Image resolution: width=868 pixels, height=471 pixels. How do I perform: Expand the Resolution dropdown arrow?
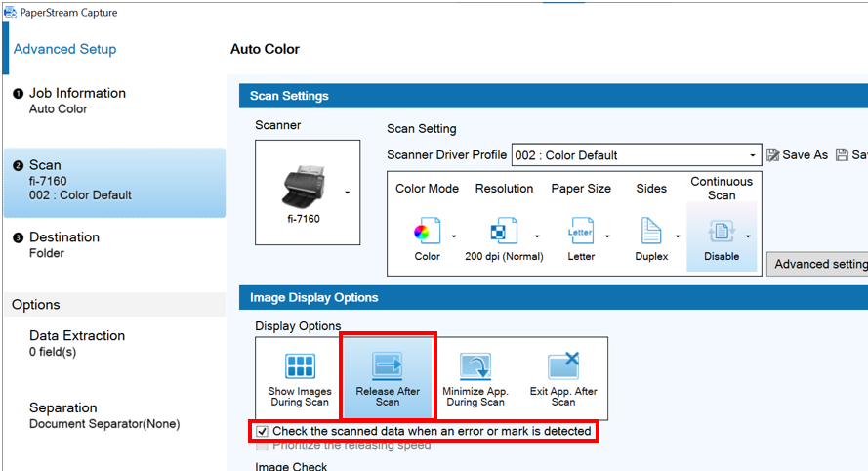tap(537, 236)
